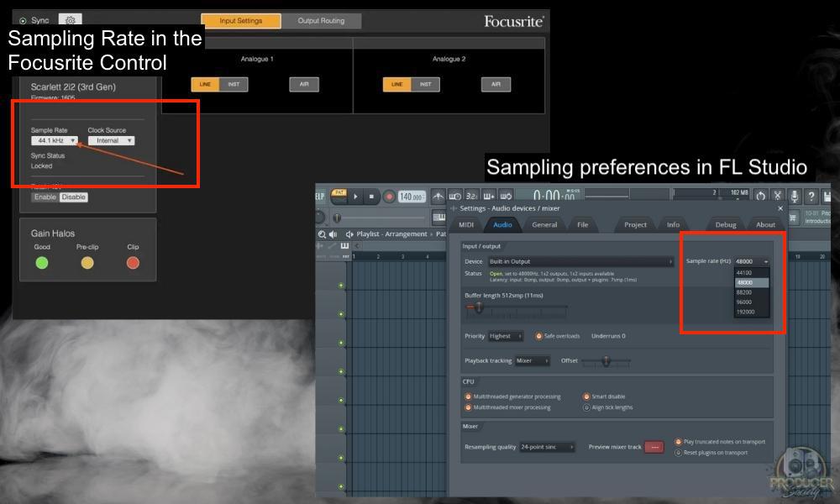Select the Sync radio button in Focusrite
Viewport: 840px width, 504px height.
click(x=23, y=21)
